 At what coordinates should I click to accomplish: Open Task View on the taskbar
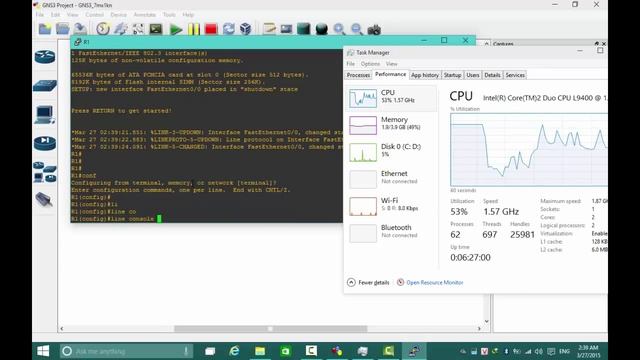(210, 351)
